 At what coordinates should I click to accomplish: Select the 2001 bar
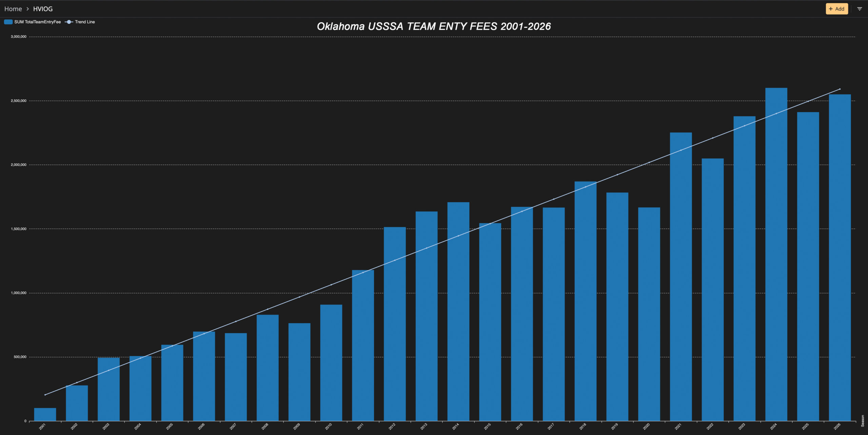pyautogui.click(x=45, y=414)
